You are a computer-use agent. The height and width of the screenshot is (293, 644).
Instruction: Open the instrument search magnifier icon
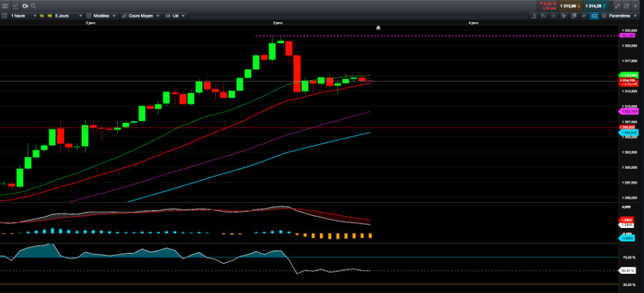[33, 6]
